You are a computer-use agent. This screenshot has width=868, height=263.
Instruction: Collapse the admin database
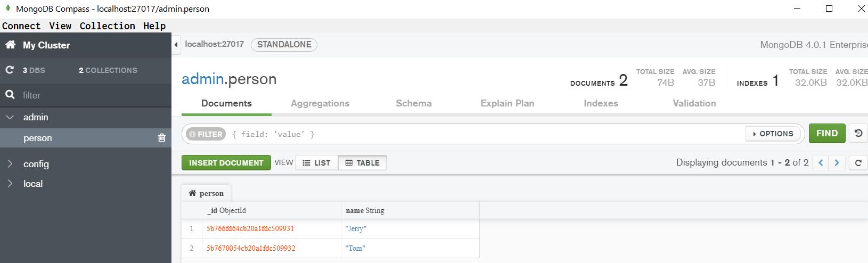(10, 117)
